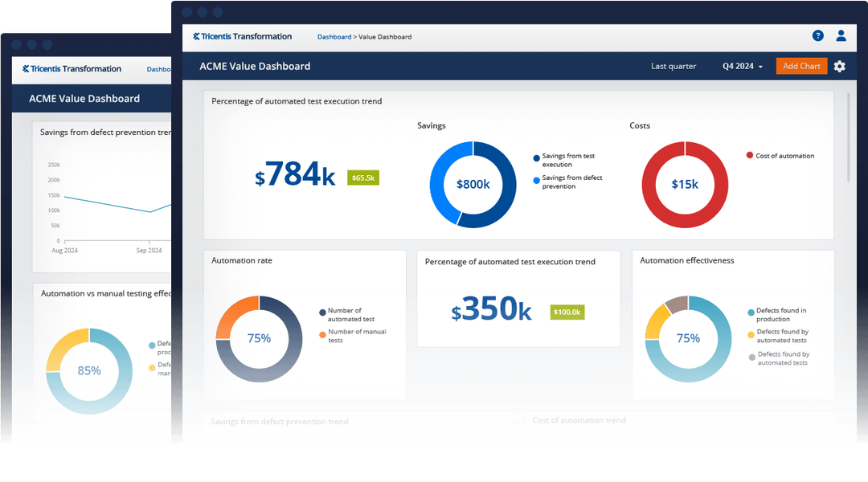This screenshot has width=868, height=482.
Task: Select the Value Dashboard breadcrumb item
Action: [386, 36]
